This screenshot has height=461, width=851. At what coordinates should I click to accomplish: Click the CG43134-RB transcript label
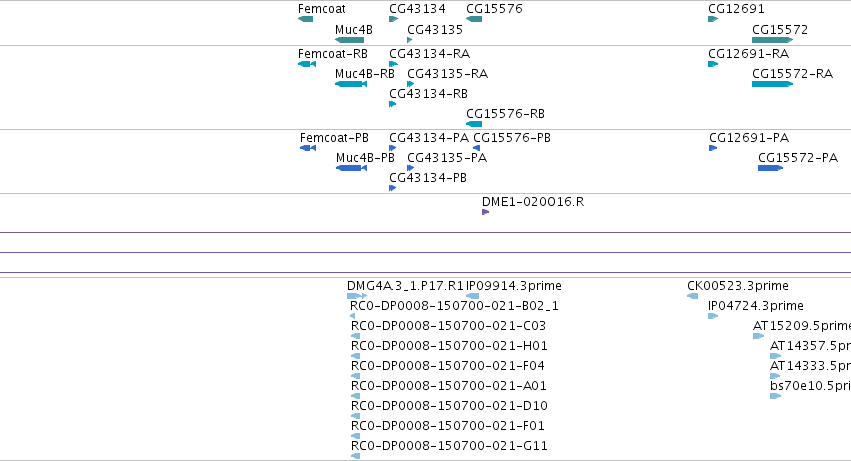[429, 93]
